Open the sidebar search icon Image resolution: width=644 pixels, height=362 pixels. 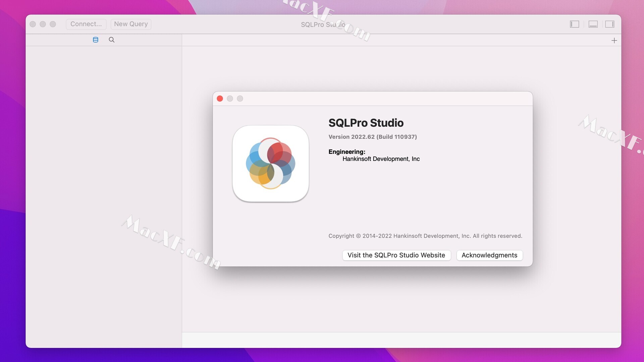coord(112,40)
